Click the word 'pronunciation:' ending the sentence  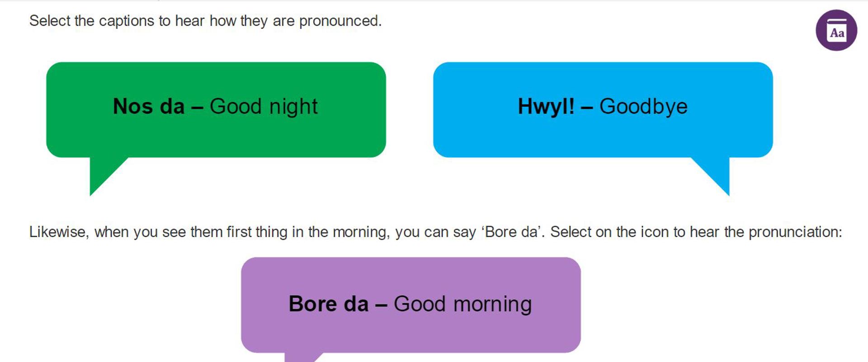click(795, 232)
